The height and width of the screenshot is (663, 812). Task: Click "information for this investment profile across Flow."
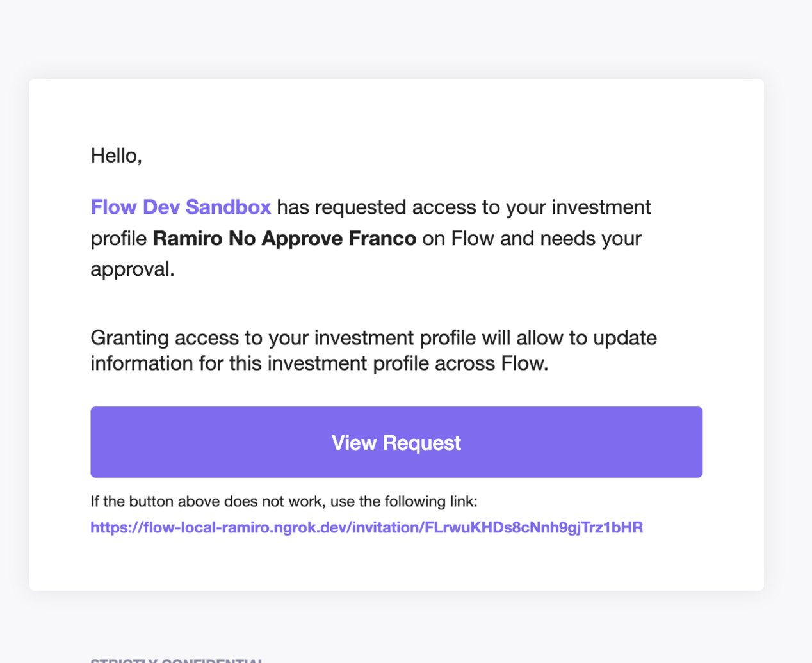[319, 363]
